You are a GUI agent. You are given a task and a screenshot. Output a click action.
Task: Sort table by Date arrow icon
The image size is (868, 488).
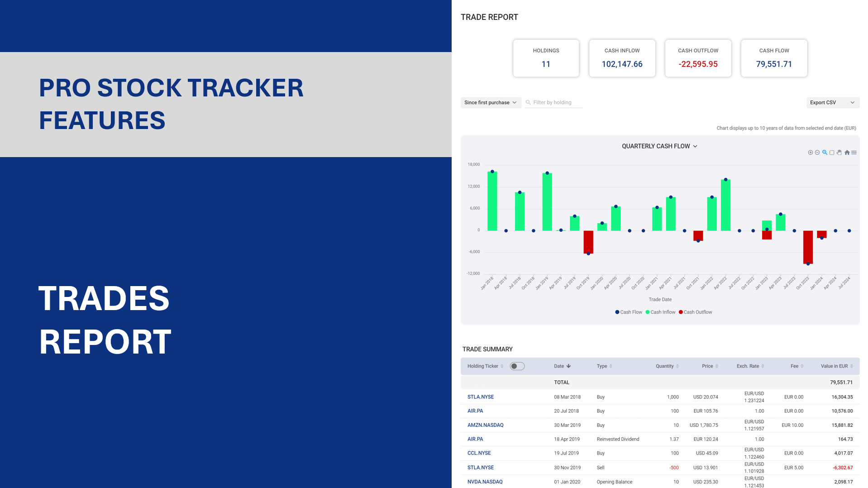click(568, 366)
